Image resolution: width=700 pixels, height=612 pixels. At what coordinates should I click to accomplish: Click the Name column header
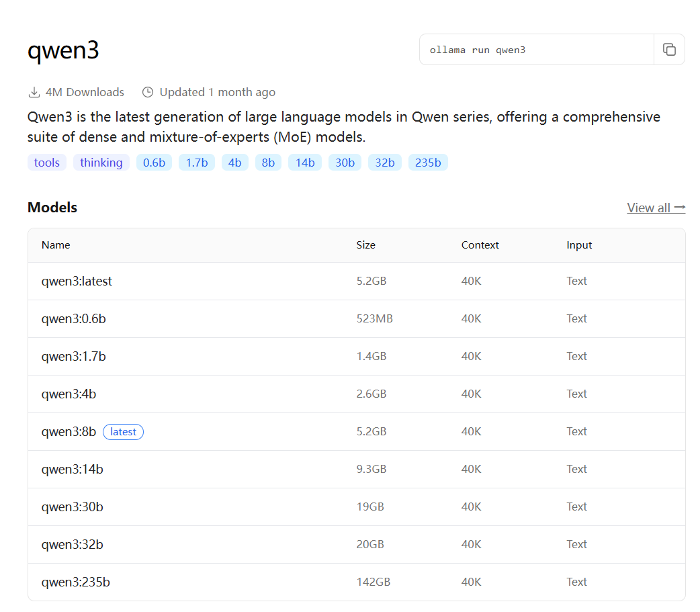pyautogui.click(x=56, y=245)
